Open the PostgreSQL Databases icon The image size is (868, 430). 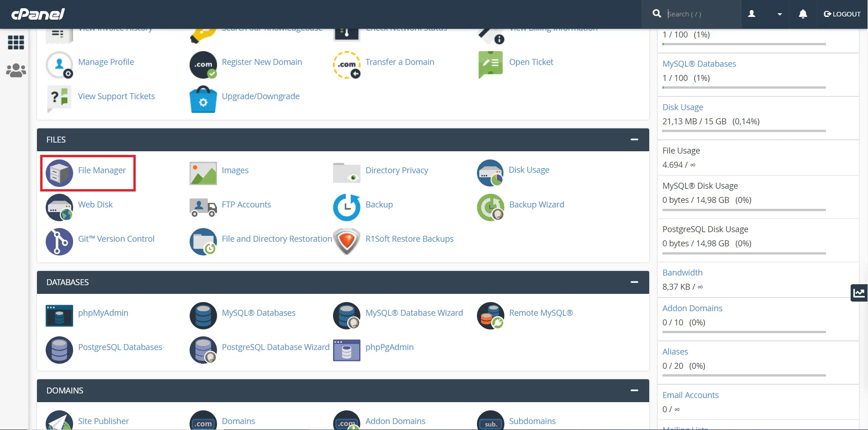59,350
